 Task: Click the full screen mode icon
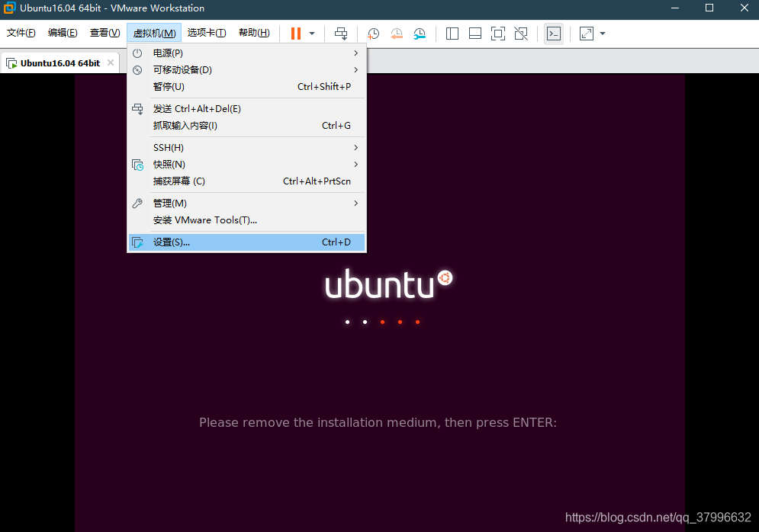click(498, 34)
